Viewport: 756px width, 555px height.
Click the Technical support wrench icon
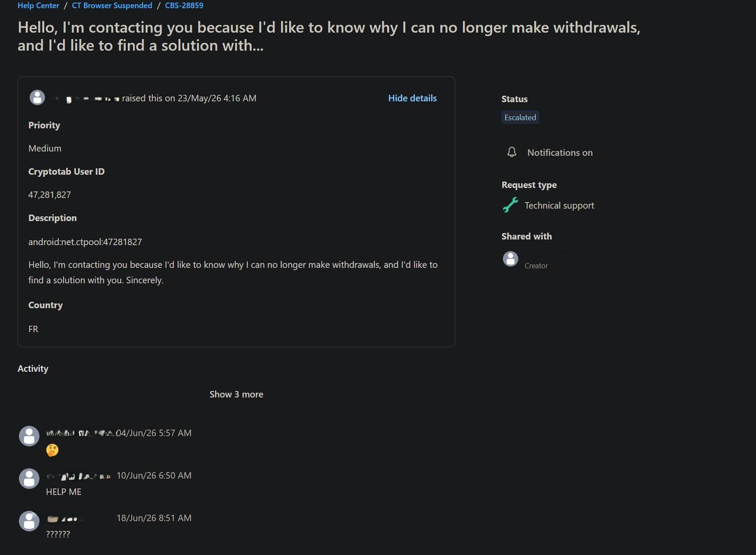pyautogui.click(x=510, y=205)
